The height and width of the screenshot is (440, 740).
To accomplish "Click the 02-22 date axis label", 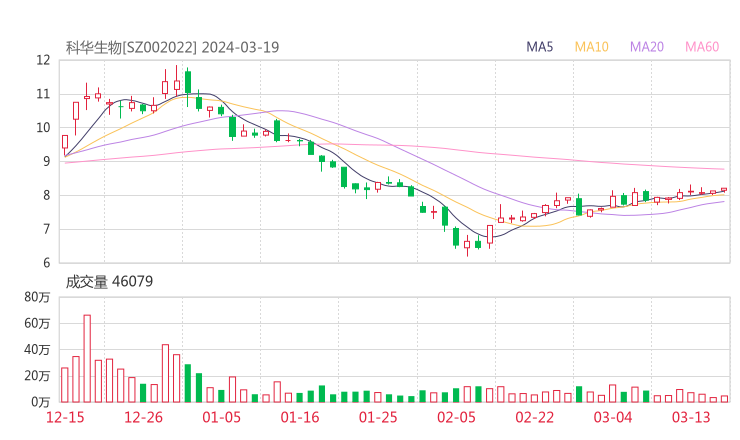I will 535,417.
